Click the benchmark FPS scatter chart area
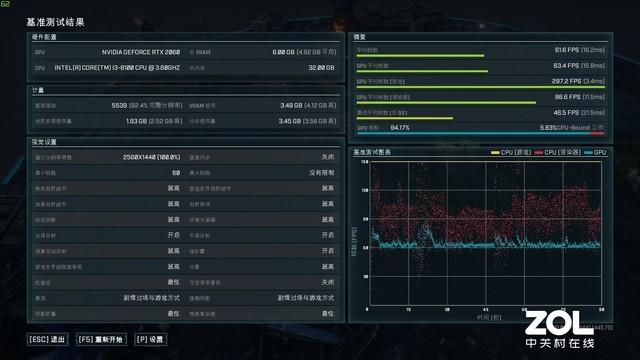 tap(485, 233)
